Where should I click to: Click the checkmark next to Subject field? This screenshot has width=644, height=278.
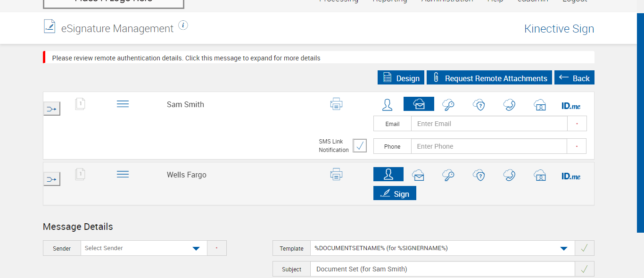pyautogui.click(x=585, y=269)
